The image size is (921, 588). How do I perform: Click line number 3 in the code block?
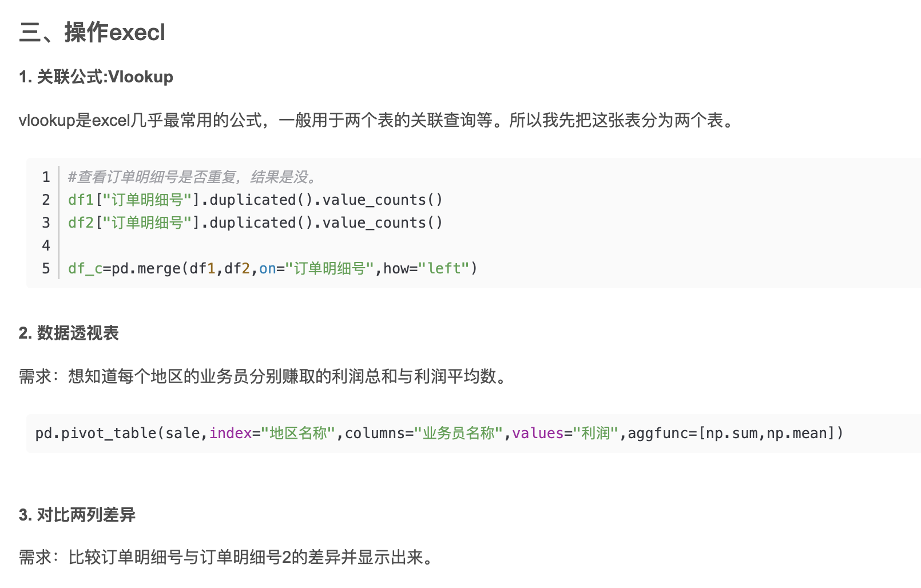pyautogui.click(x=46, y=223)
